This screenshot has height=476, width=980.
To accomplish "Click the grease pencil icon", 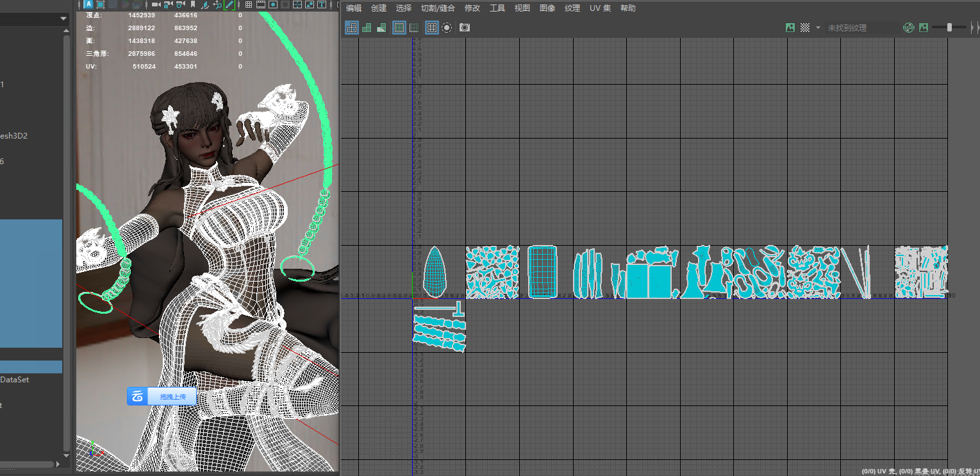I will tap(229, 4).
